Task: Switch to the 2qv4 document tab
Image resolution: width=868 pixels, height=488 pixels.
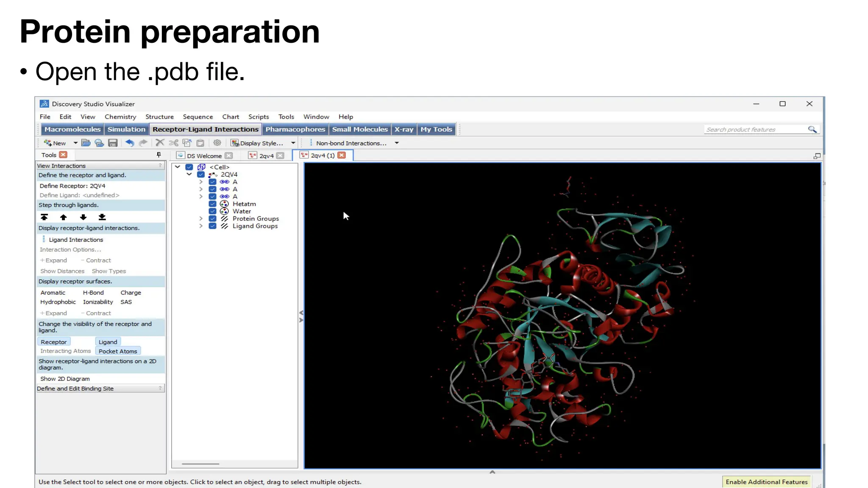Action: pyautogui.click(x=266, y=155)
